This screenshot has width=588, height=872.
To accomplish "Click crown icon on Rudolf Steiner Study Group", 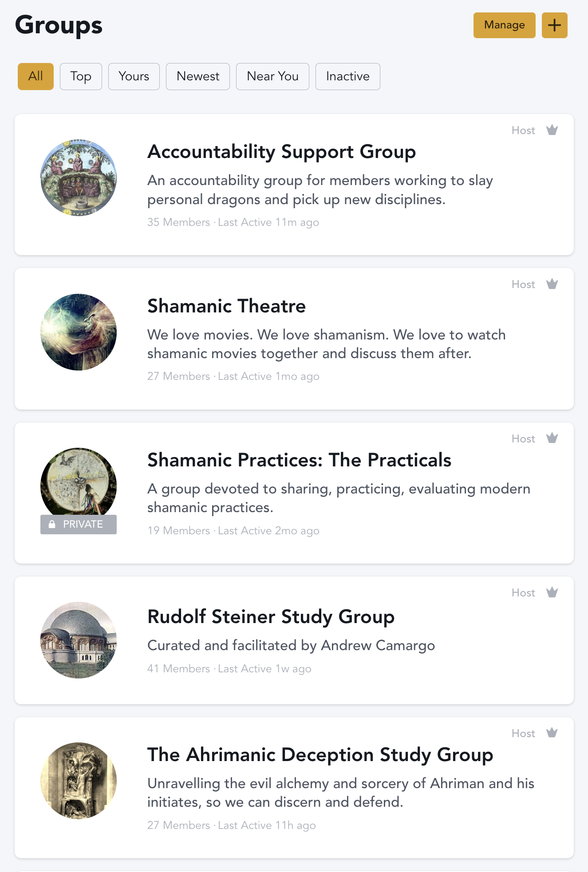I will pos(552,592).
